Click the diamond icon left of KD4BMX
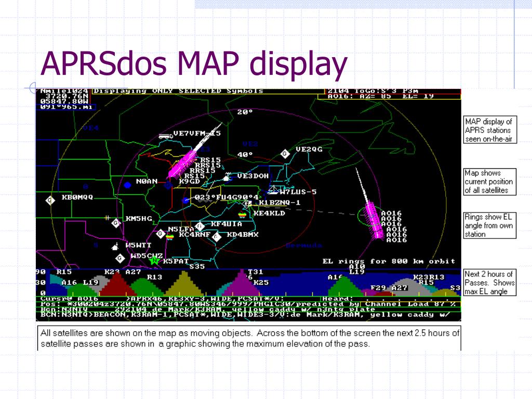 click(x=217, y=236)
